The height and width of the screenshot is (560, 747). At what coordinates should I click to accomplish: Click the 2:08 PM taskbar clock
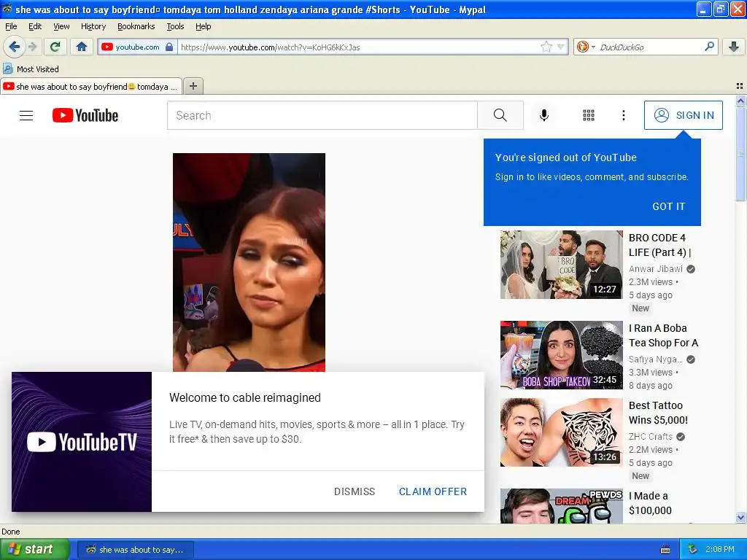720,550
